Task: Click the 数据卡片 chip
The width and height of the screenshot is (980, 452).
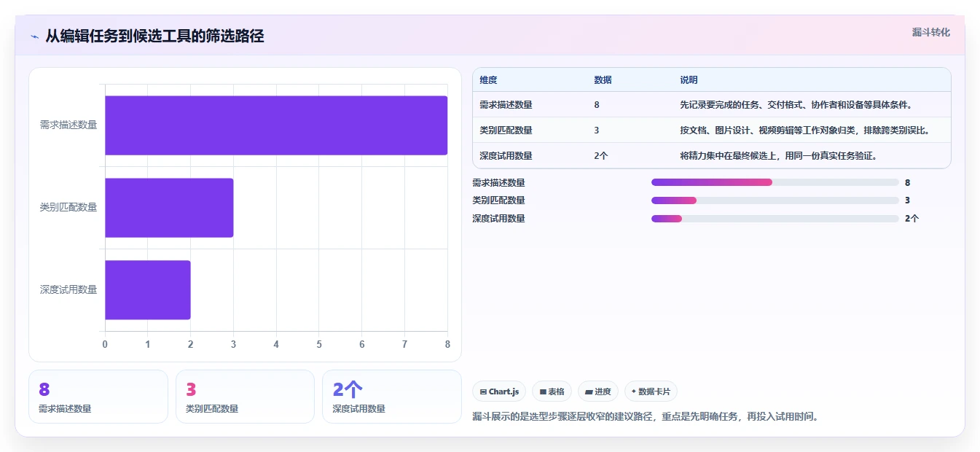Action: pyautogui.click(x=651, y=391)
